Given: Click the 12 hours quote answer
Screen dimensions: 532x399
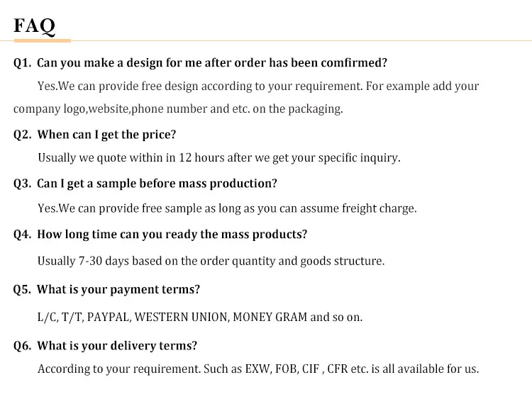Looking at the screenshot, I should [219, 158].
